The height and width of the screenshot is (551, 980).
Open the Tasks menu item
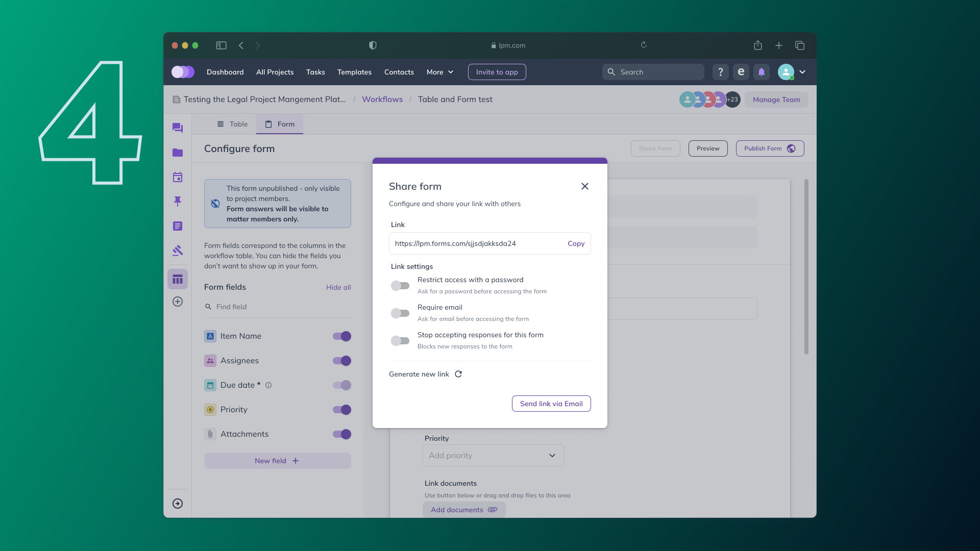coord(315,72)
